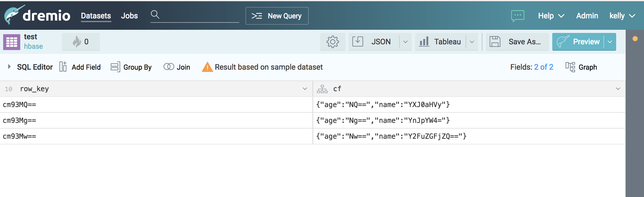This screenshot has height=197, width=644.
Task: Click the purple dataset grid icon
Action: click(12, 42)
